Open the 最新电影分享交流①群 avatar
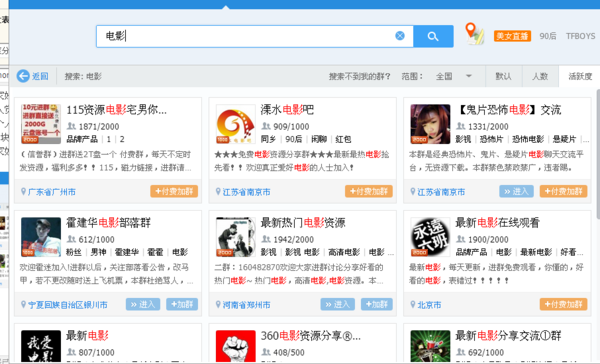 430,346
